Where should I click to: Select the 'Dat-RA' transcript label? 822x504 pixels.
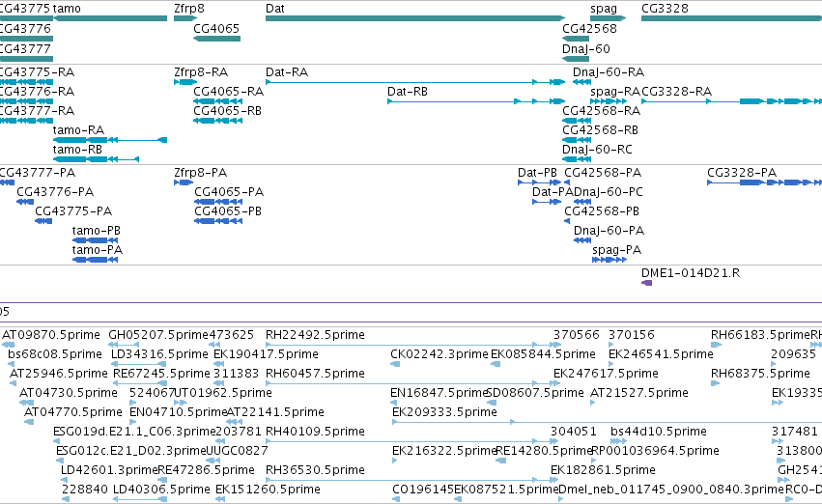287,71
